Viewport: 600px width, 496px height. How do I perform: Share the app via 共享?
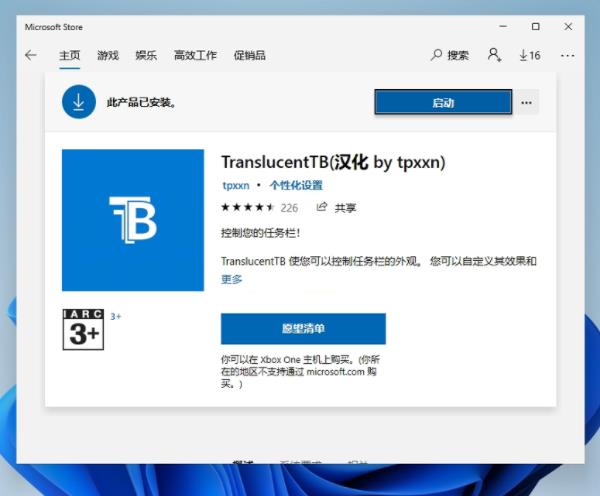(x=336, y=207)
